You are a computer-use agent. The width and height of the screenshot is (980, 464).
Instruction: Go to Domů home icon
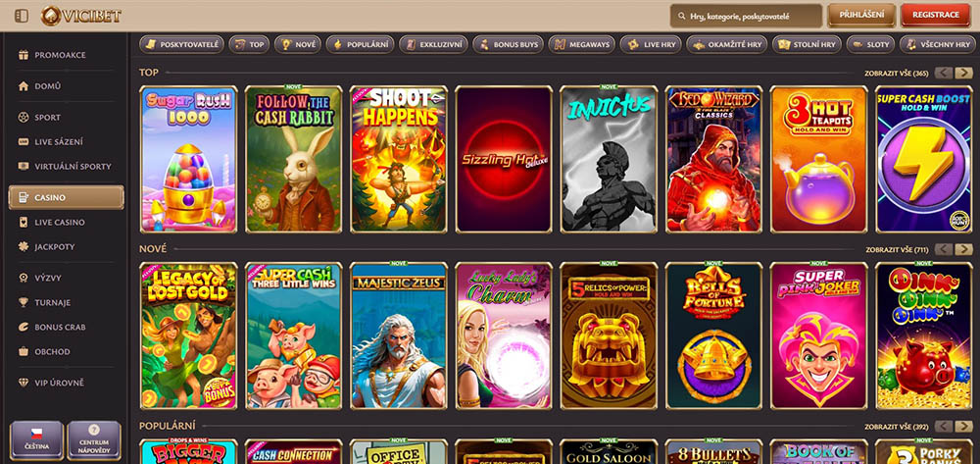(x=24, y=86)
